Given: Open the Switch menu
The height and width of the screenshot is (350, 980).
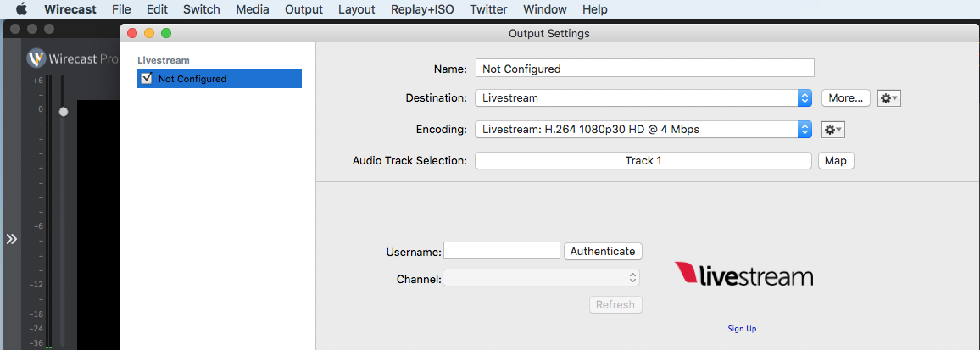Looking at the screenshot, I should [x=201, y=9].
